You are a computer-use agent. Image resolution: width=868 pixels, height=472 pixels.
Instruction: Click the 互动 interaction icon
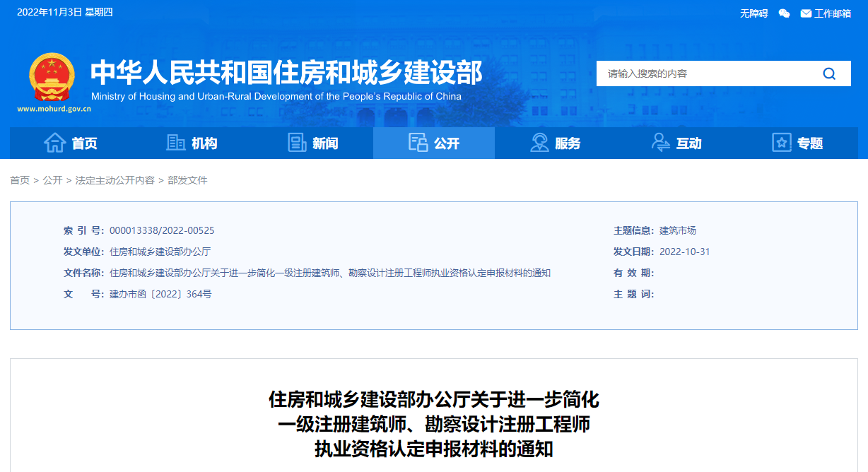coord(660,143)
